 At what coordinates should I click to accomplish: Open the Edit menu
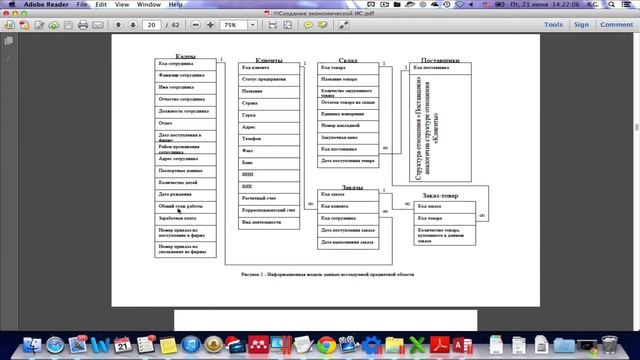tap(101, 4)
